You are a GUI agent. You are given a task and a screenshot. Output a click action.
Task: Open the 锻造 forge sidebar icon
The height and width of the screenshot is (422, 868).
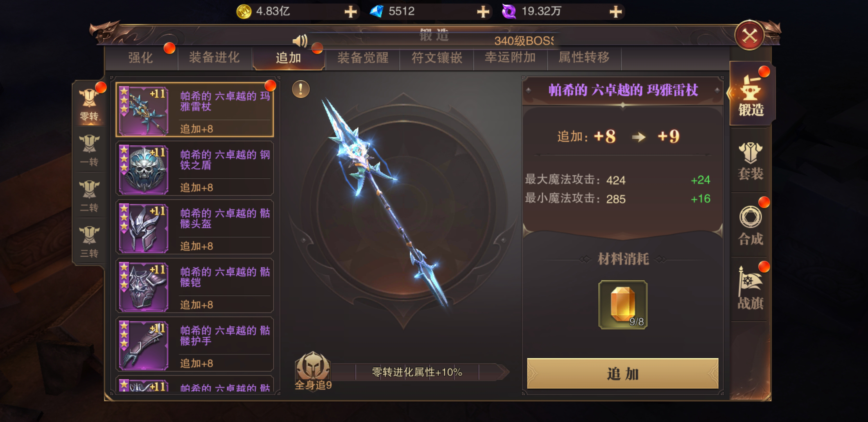[x=751, y=94]
